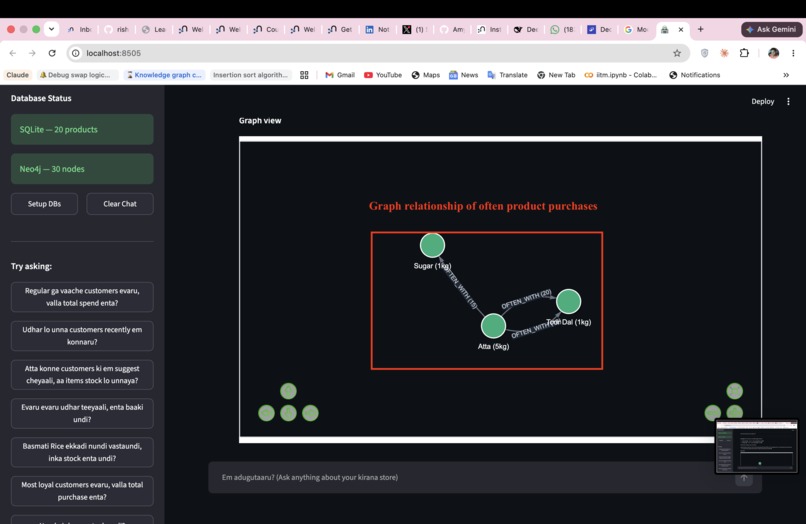Click the browser forward arrow
Screen dimensions: 806x524
(32, 53)
